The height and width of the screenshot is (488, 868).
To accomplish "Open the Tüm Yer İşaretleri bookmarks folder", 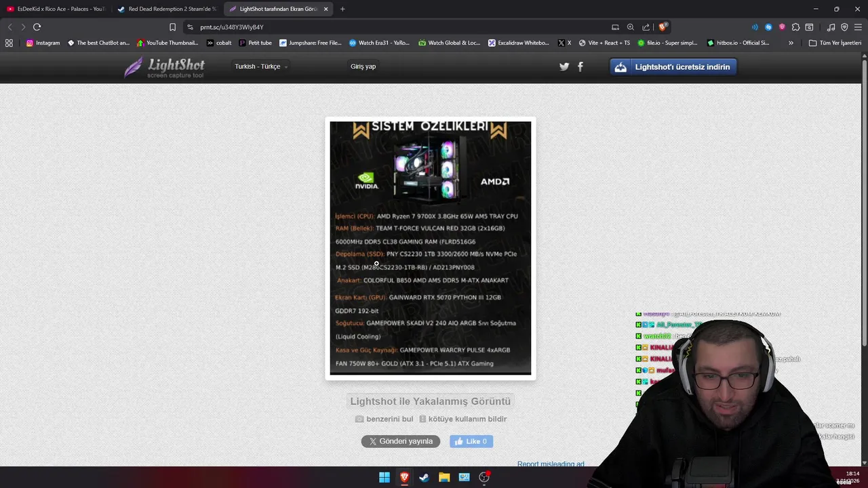I will 835,43.
